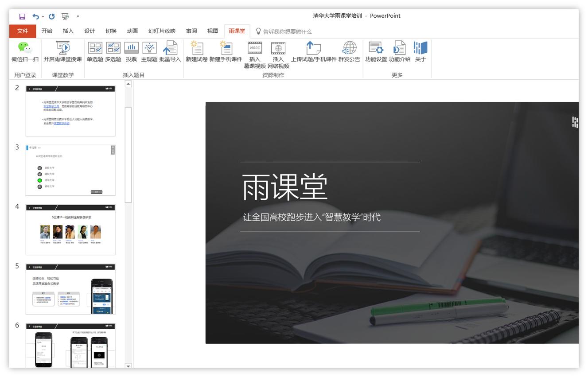Start slideshow from beginning icon in title bar
Viewport: 588px width, 377px height.
click(x=65, y=16)
